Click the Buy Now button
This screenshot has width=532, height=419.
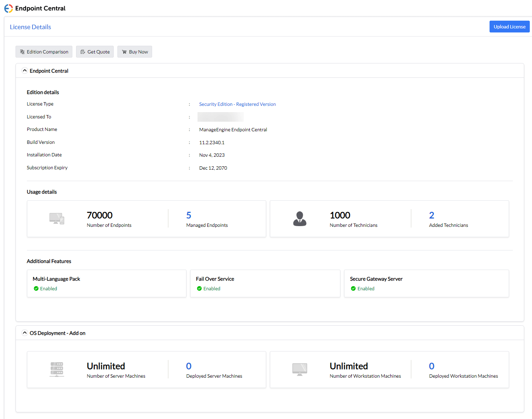(135, 52)
